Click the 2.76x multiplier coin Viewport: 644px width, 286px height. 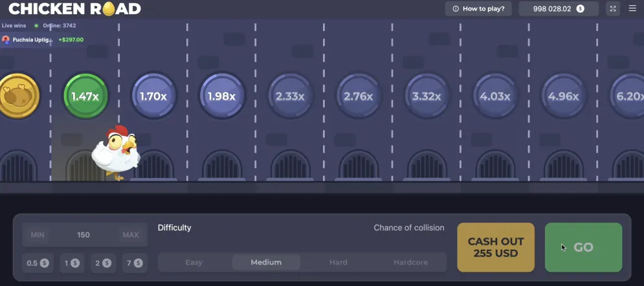pyautogui.click(x=359, y=96)
